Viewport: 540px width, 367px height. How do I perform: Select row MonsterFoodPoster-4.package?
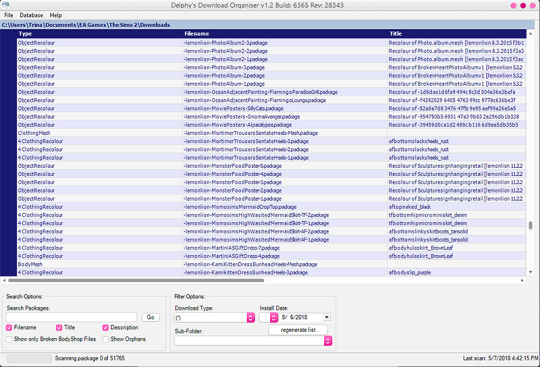[x=271, y=174]
